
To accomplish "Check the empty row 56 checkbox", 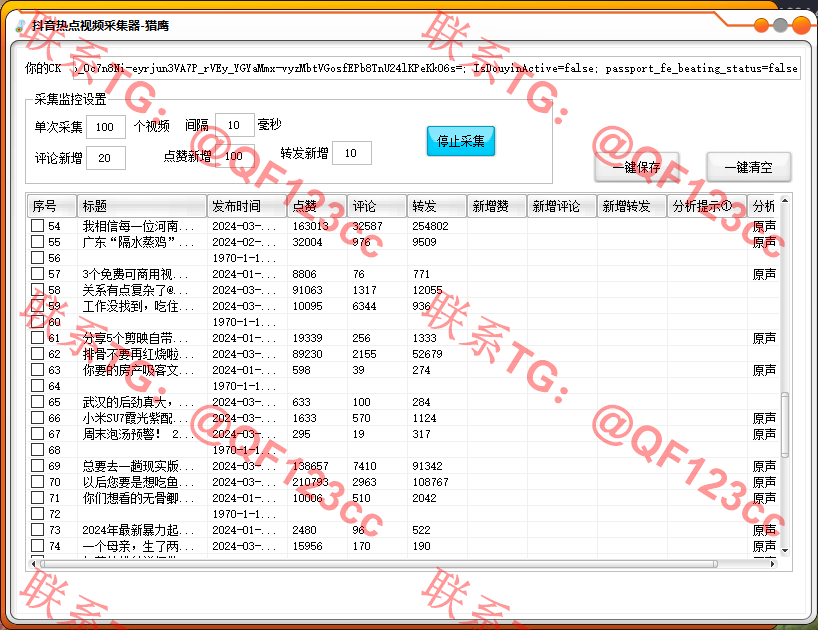I will pyautogui.click(x=37, y=258).
